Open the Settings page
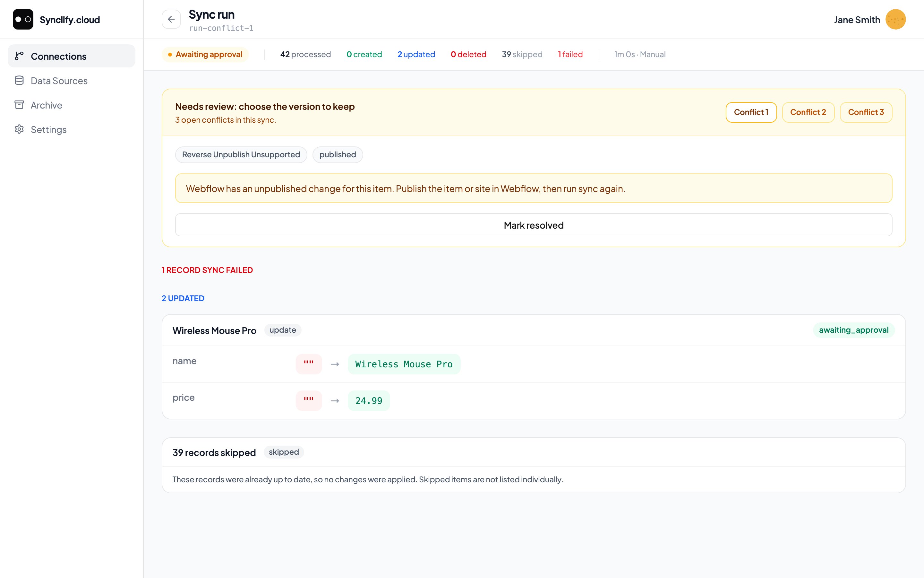 [x=72, y=130]
